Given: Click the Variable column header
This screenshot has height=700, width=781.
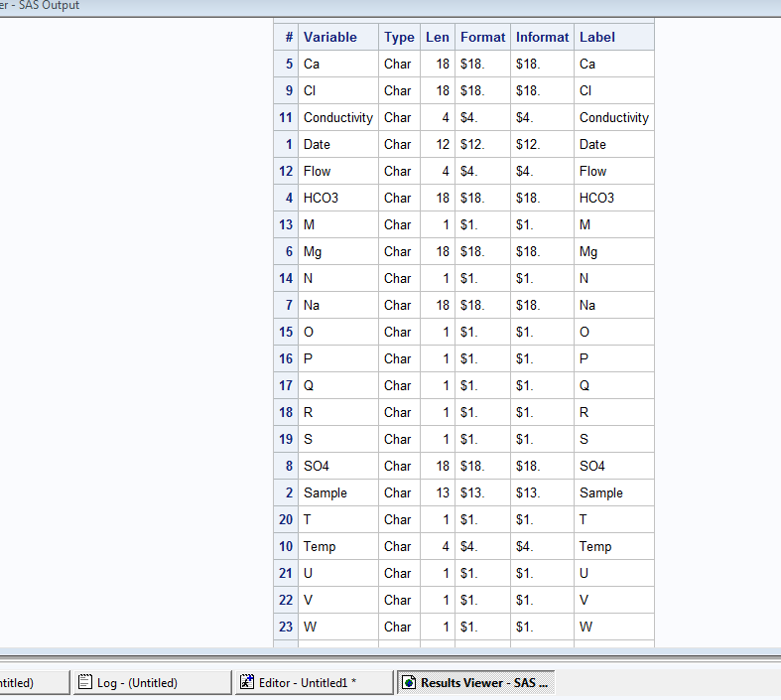Looking at the screenshot, I should click(x=338, y=37).
